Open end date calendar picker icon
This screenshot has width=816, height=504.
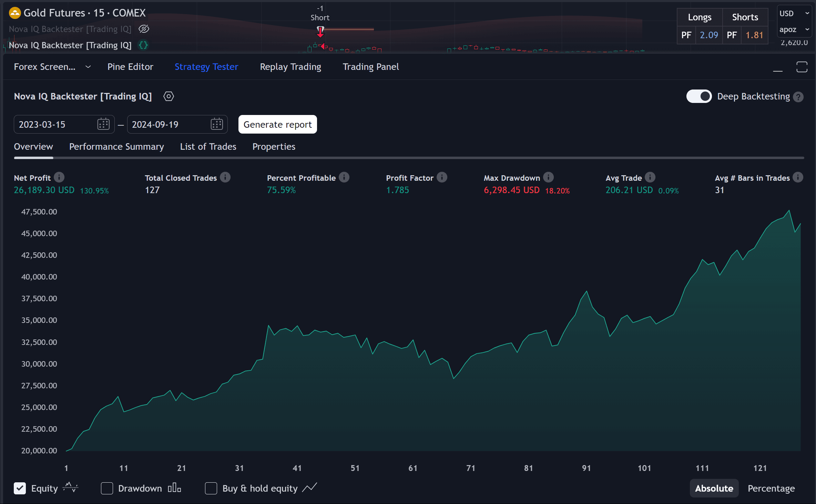[217, 124]
